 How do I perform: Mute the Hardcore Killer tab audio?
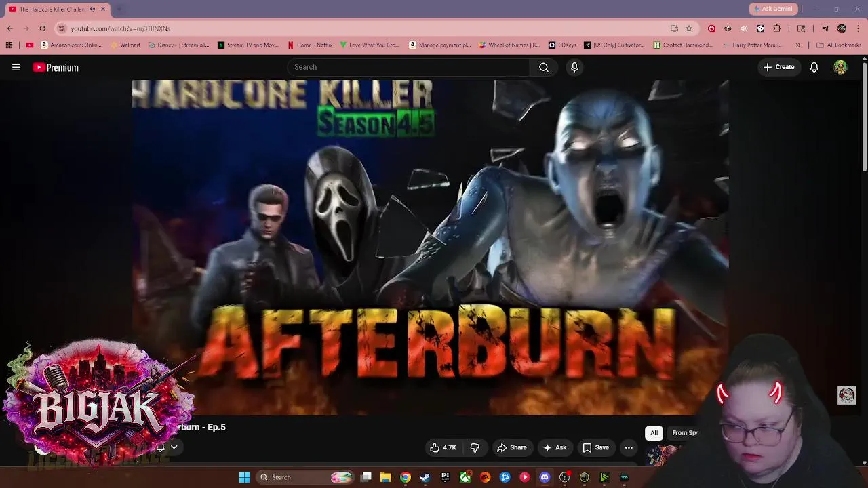pos(92,9)
